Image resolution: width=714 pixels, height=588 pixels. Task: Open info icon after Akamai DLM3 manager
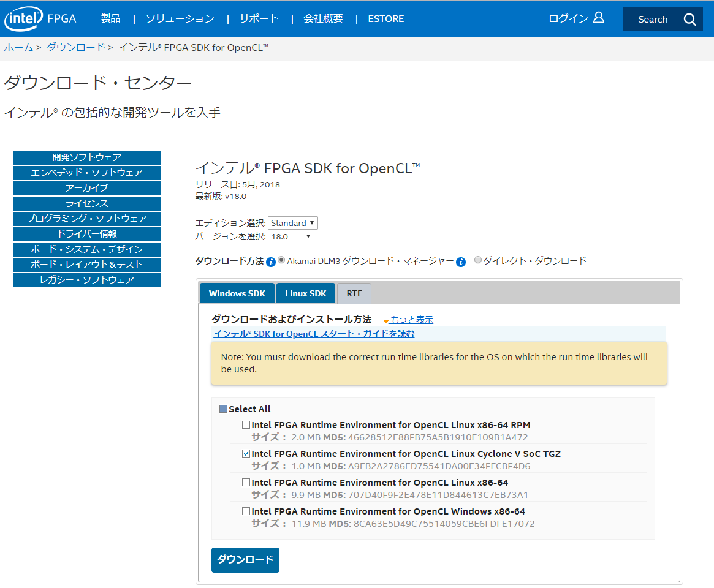coord(461,262)
